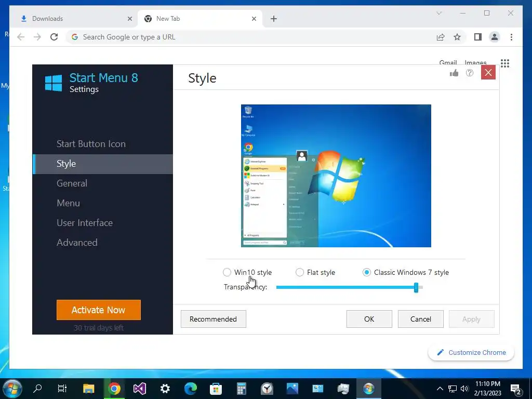Click the Customize Chrome button
Viewport: 532px width, 399px height.
coord(471,353)
